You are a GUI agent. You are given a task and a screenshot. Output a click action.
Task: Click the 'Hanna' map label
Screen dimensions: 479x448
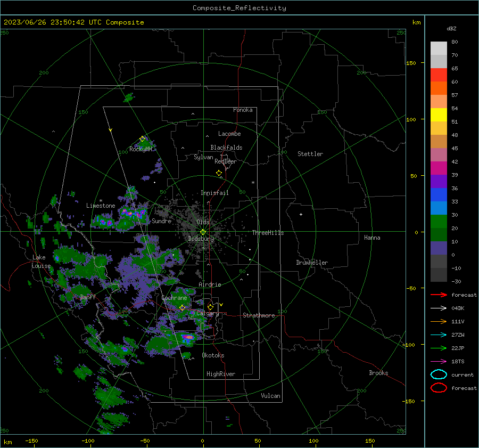click(x=372, y=238)
